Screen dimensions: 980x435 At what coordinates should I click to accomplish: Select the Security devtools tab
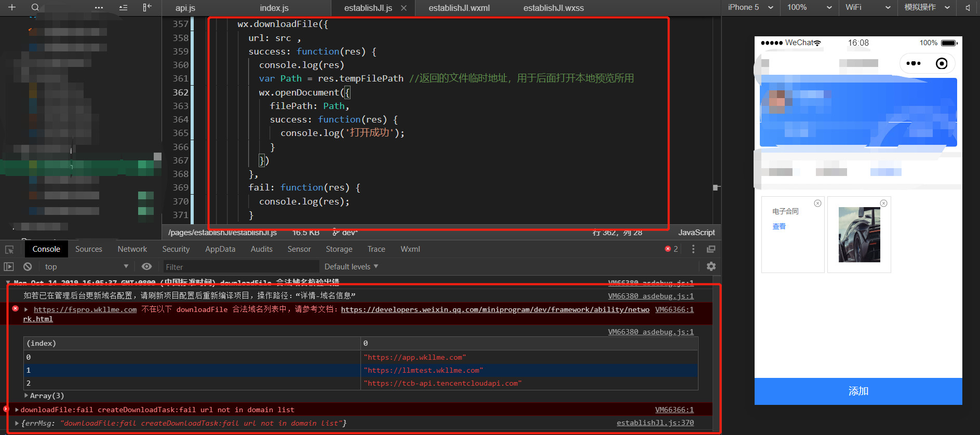pyautogui.click(x=176, y=249)
